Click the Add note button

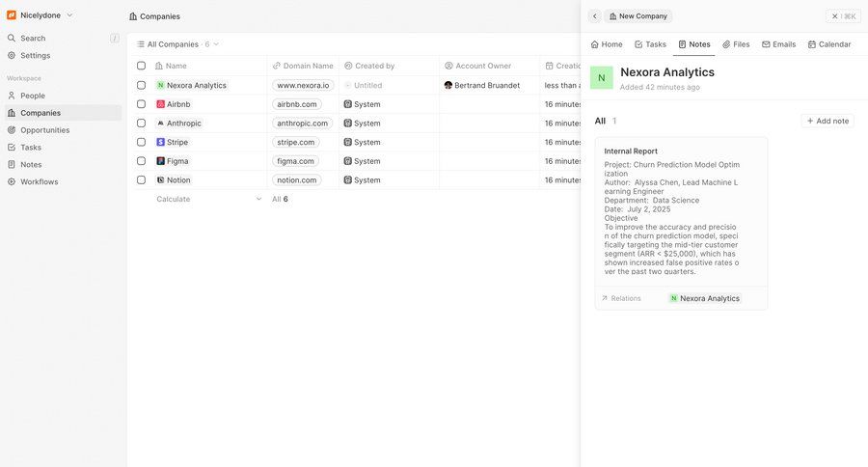pos(827,121)
